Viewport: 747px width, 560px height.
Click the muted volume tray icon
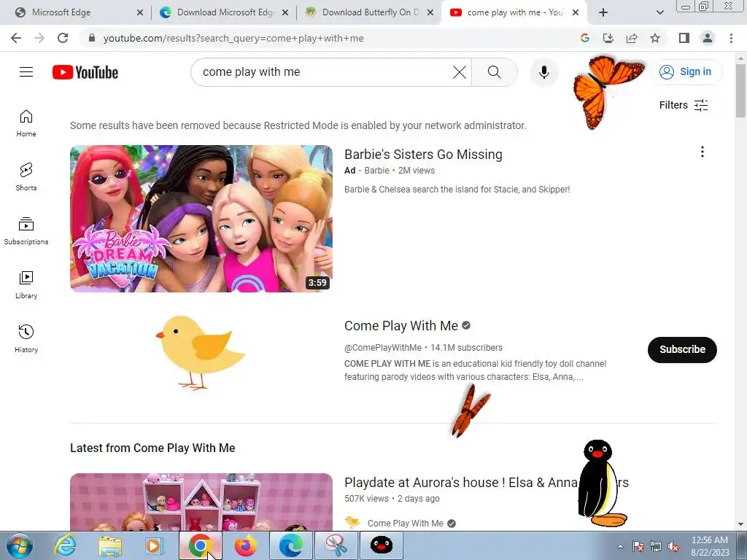click(x=673, y=547)
